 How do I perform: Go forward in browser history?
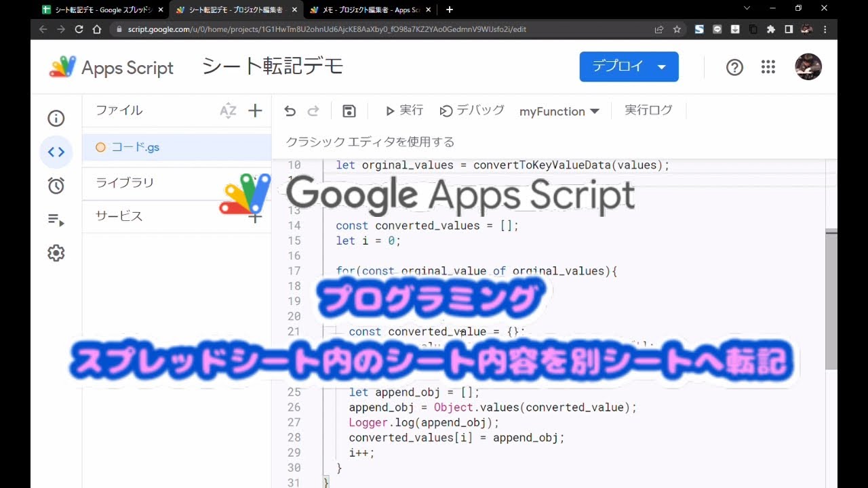point(61,29)
